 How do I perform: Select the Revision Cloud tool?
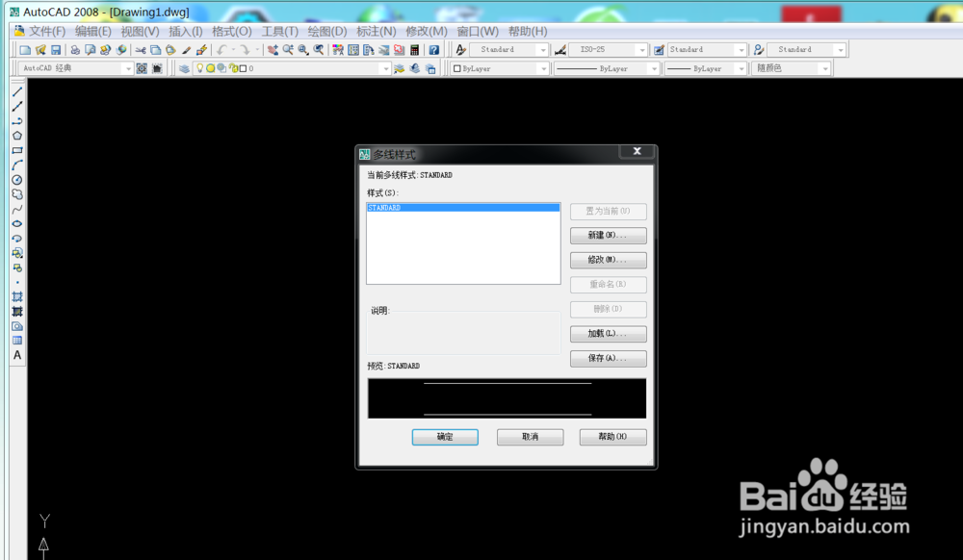tap(17, 194)
